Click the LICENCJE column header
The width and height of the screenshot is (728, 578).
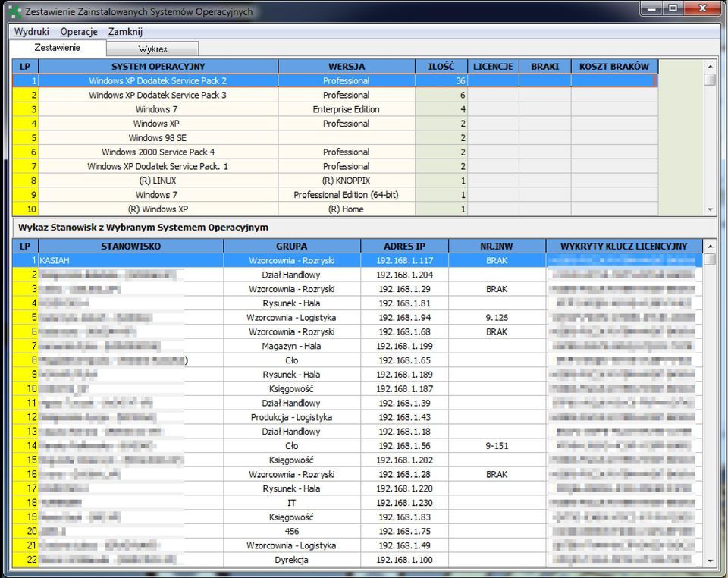click(493, 67)
